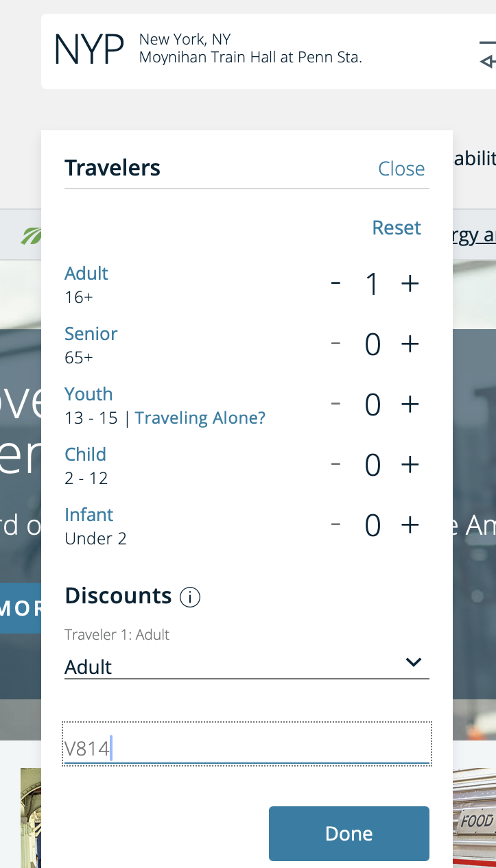Remove one Youth traveler
Screen dimensions: 496x868
click(x=335, y=404)
